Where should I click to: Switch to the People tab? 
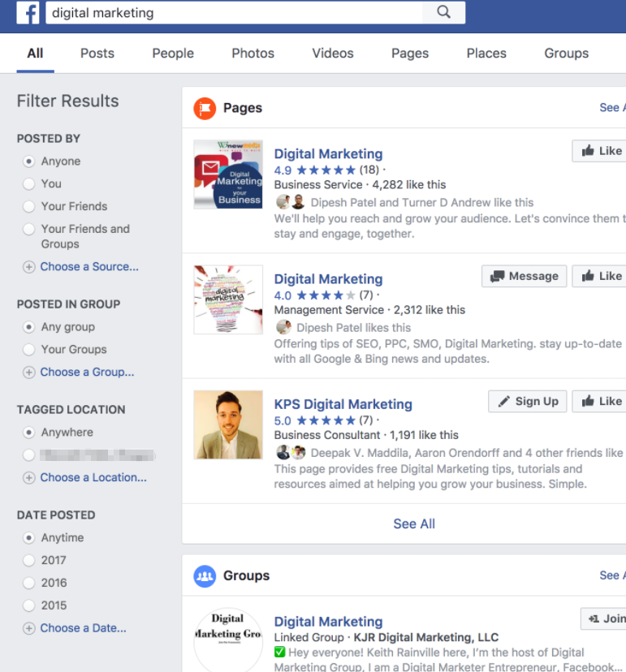(173, 53)
